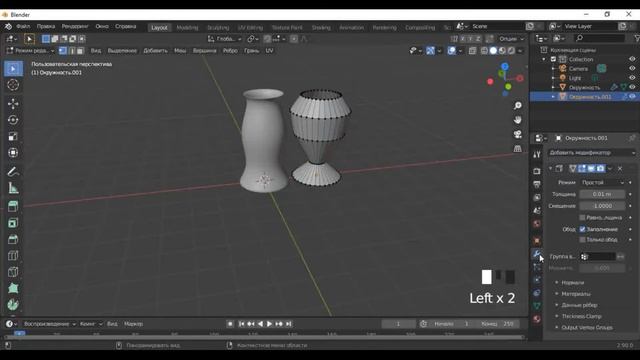Select the Transform tool
Viewport: 640px width, 360px height.
[13, 153]
